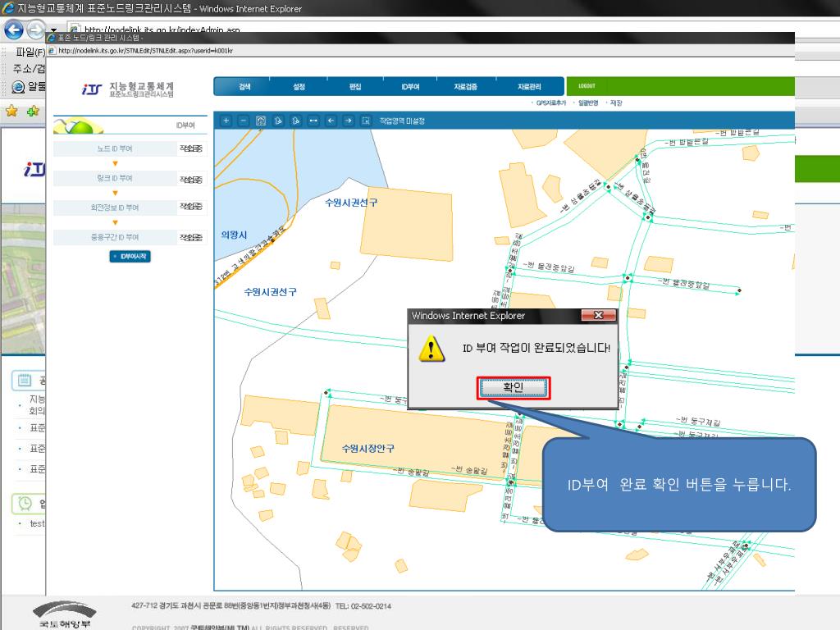Select the first polygon drawing tool icon
840x630 pixels.
click(279, 121)
